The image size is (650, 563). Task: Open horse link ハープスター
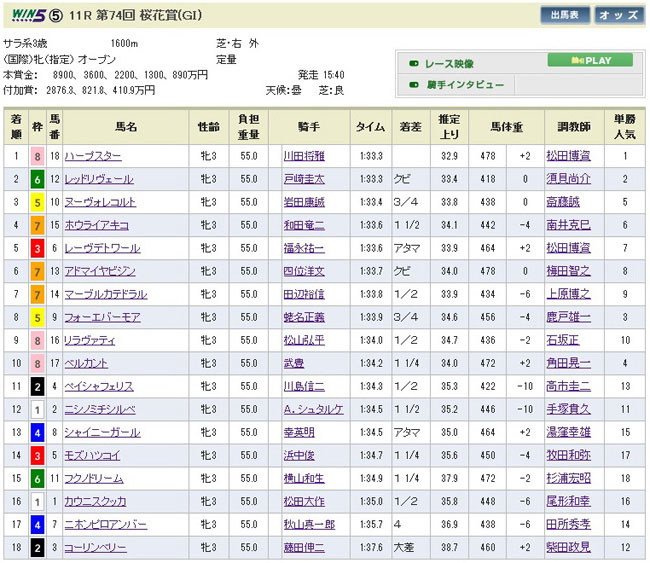(x=91, y=156)
